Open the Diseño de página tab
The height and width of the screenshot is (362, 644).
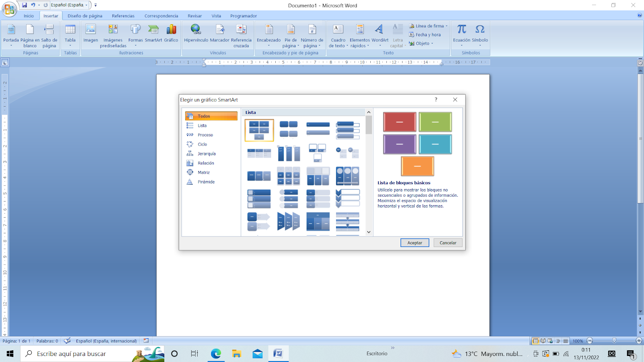tap(85, 16)
